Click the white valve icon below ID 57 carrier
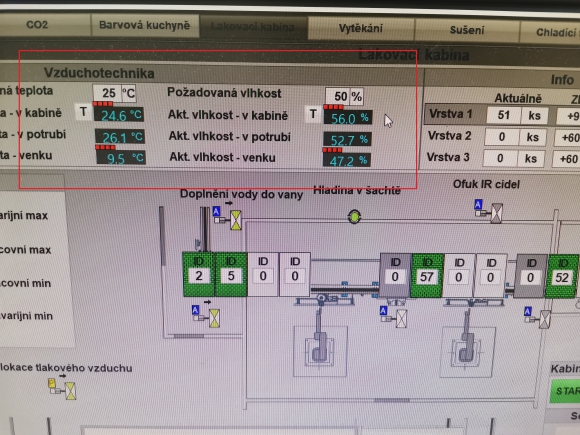Screen dimensions: 580x435 click(x=402, y=318)
